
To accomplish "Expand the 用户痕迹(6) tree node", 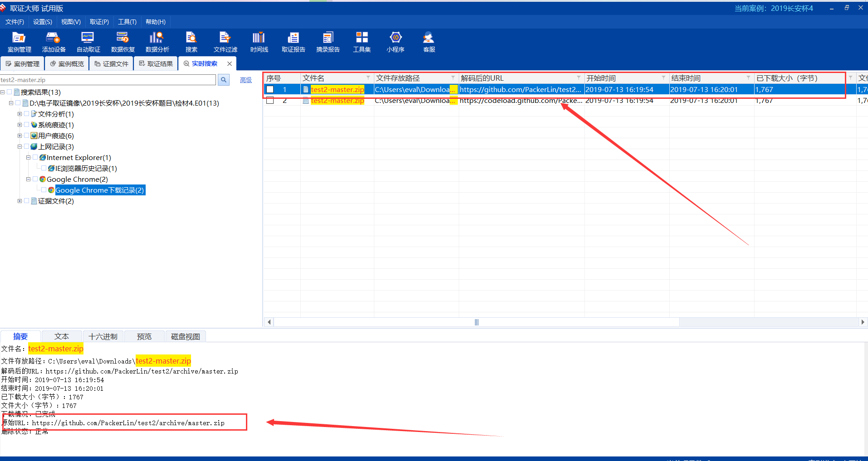I will pos(20,136).
